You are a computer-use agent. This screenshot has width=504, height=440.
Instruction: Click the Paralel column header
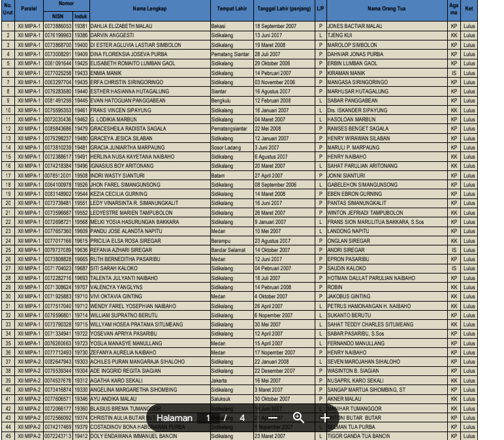pos(29,8)
